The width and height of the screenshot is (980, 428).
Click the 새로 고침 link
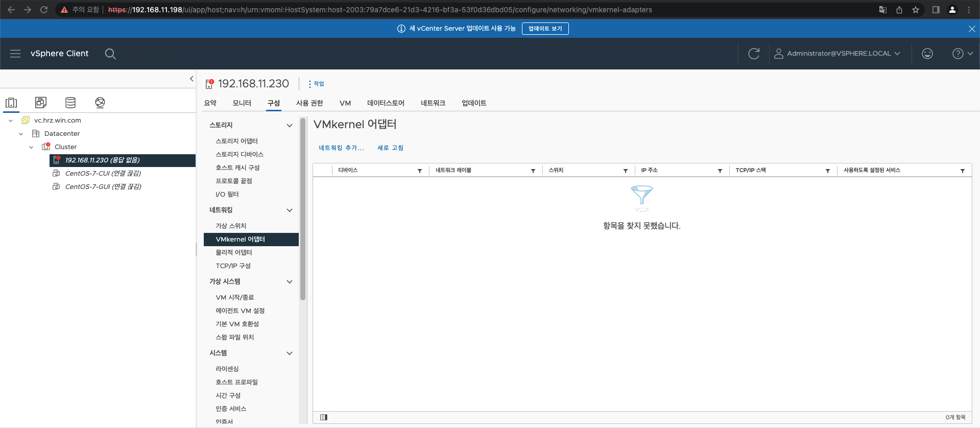point(390,148)
